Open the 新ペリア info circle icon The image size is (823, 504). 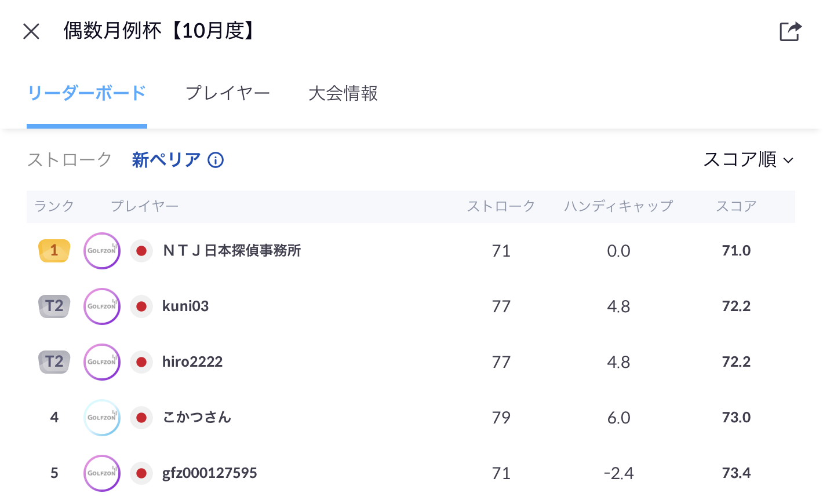coord(216,160)
